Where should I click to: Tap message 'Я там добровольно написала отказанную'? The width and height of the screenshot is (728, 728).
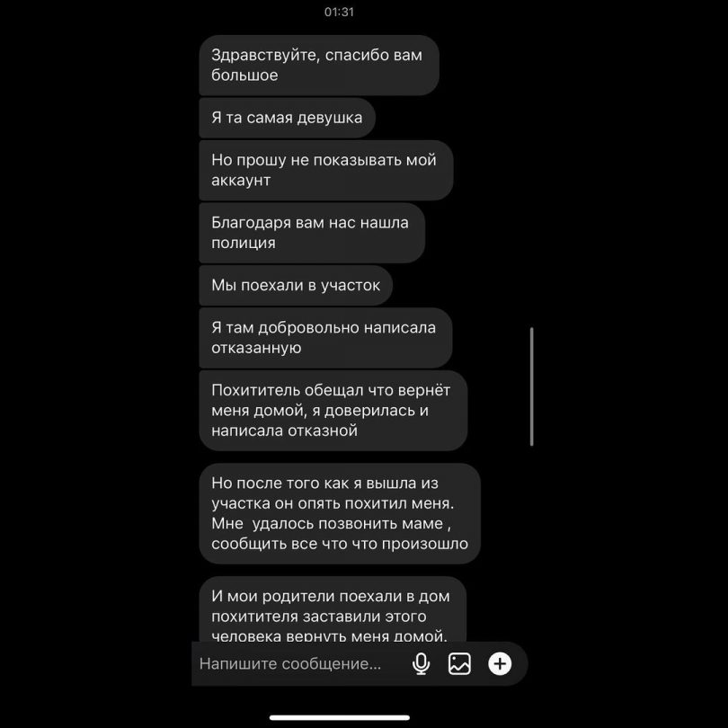click(325, 338)
